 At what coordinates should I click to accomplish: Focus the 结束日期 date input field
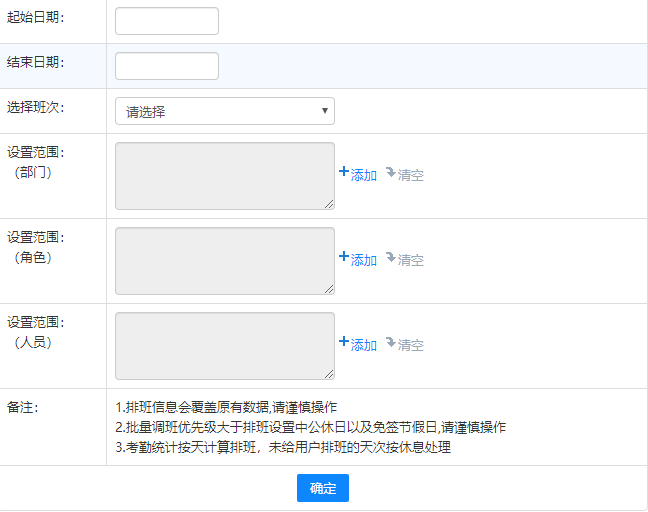pyautogui.click(x=167, y=66)
